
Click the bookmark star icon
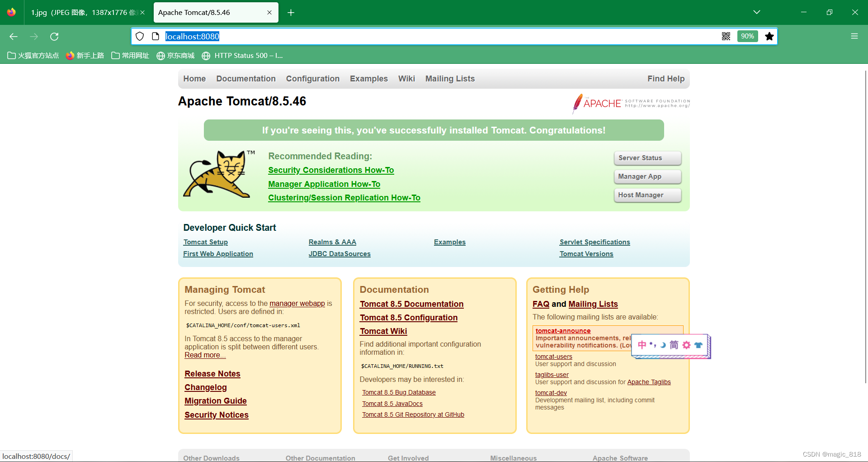tap(769, 36)
